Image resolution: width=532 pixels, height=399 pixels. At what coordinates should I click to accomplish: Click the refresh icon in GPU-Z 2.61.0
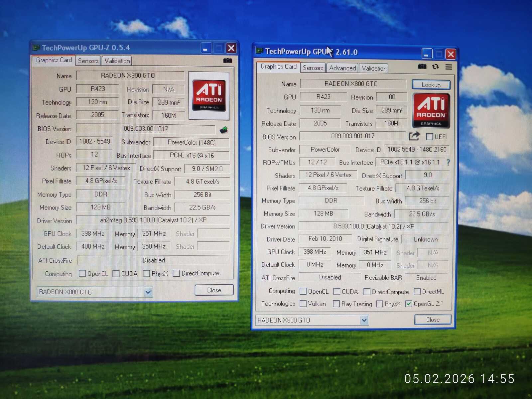[x=436, y=67]
